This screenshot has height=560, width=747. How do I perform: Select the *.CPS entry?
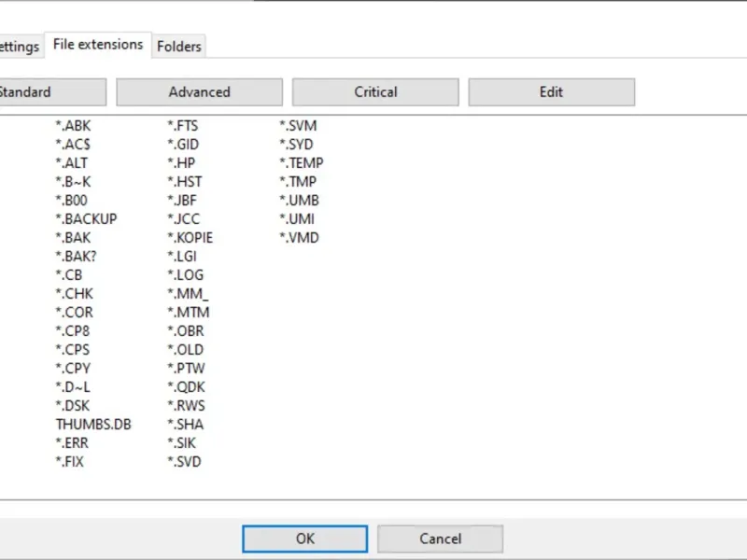(x=73, y=349)
